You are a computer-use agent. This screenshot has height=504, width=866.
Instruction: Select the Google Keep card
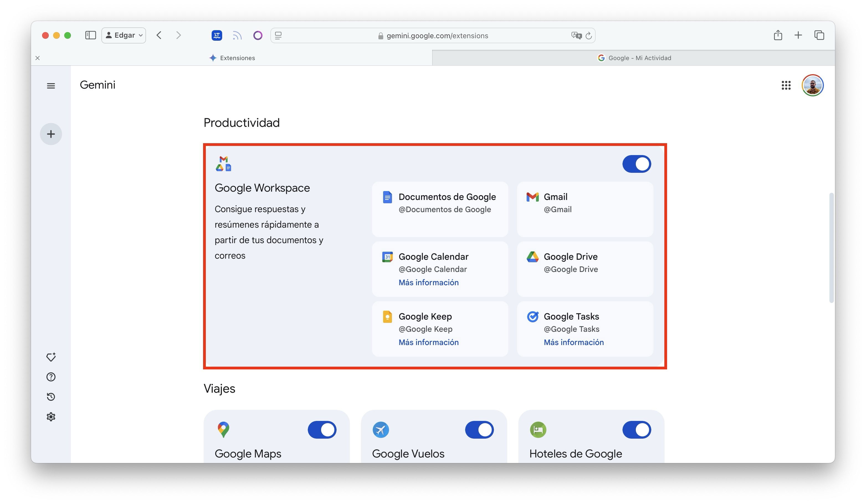(x=440, y=329)
